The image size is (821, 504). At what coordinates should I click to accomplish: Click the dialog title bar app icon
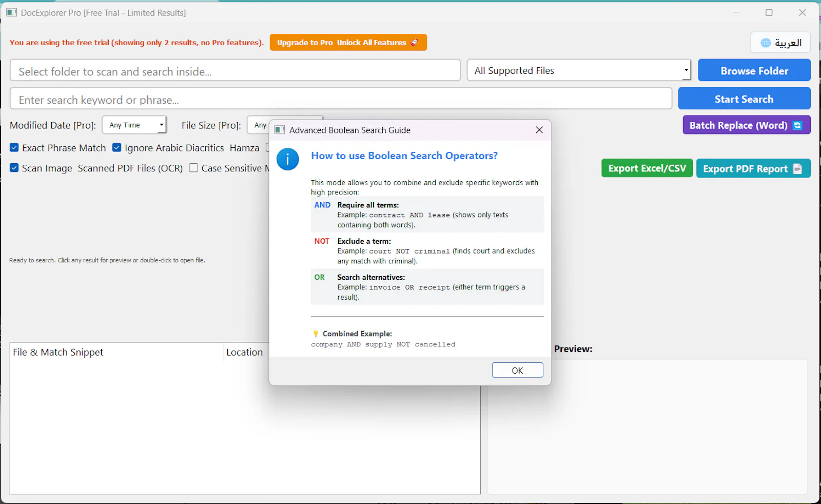tap(280, 130)
